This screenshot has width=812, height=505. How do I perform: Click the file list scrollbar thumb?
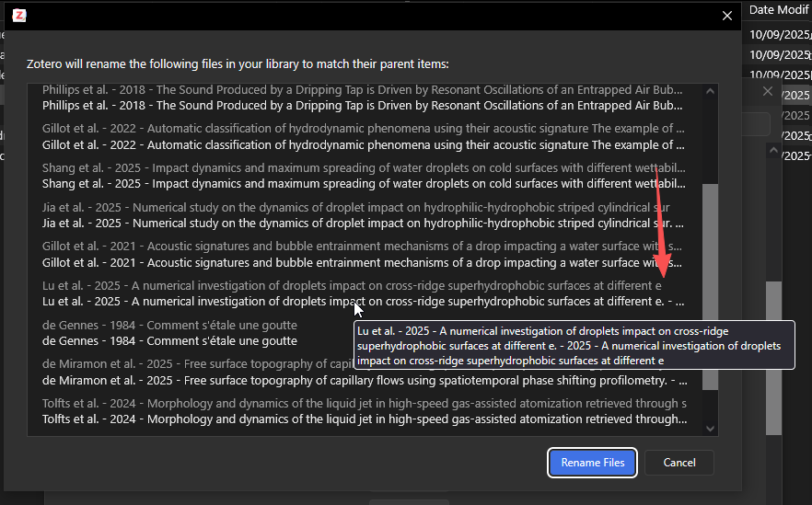pos(710,287)
